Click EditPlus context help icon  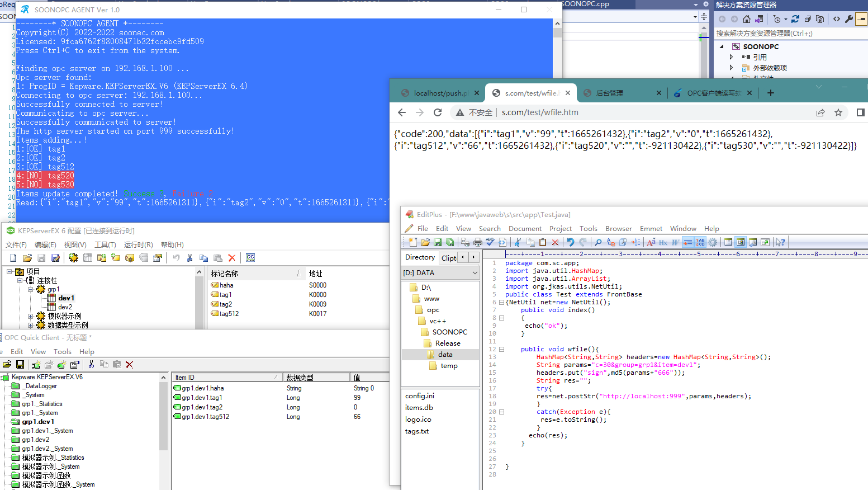pyautogui.click(x=781, y=242)
